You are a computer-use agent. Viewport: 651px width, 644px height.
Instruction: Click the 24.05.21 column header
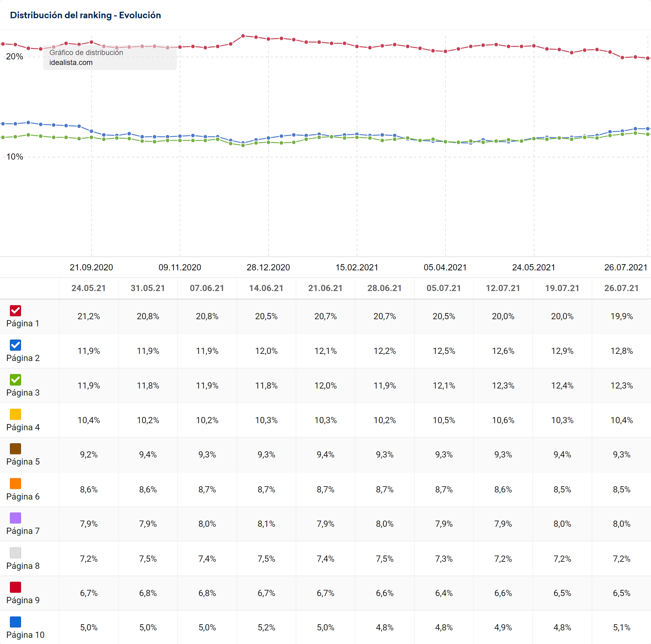88,288
